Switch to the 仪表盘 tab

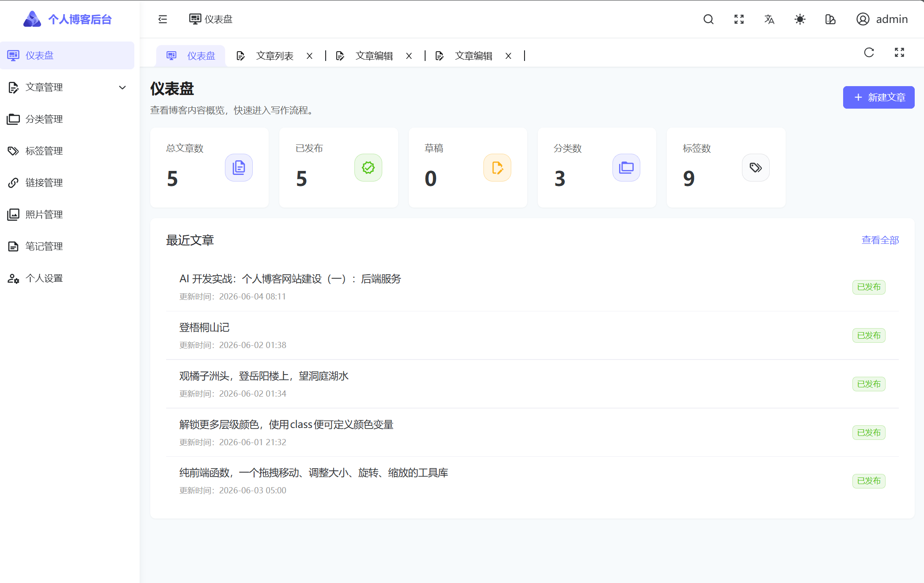(191, 56)
